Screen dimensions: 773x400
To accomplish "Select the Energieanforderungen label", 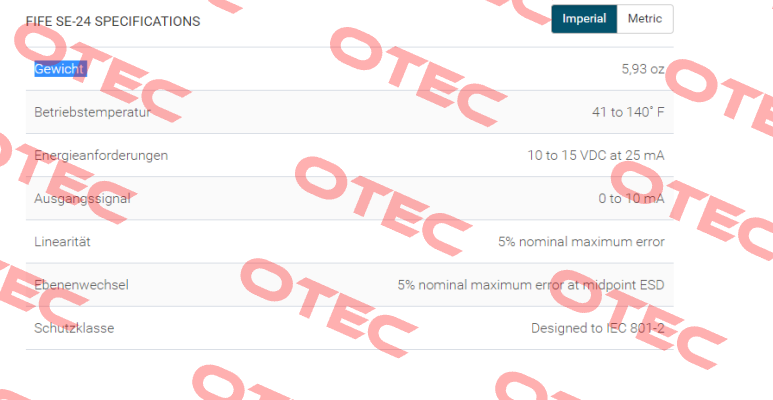I will pos(101,155).
